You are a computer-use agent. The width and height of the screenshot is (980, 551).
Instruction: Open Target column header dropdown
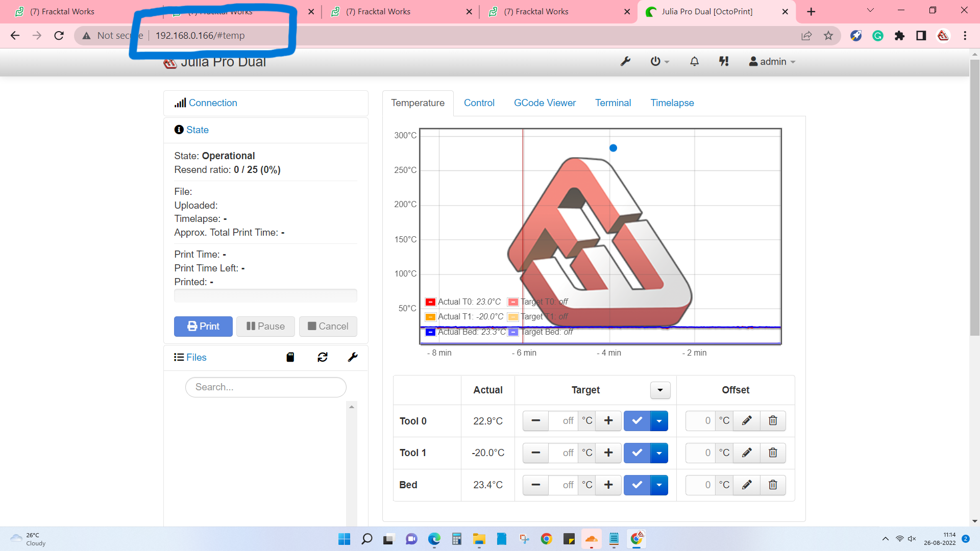click(x=660, y=390)
